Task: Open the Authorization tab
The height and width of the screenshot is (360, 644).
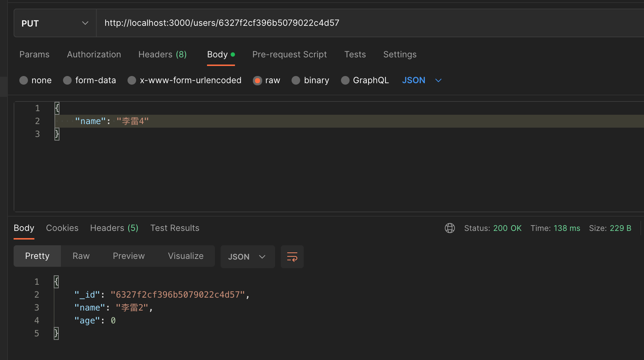Action: pos(94,55)
